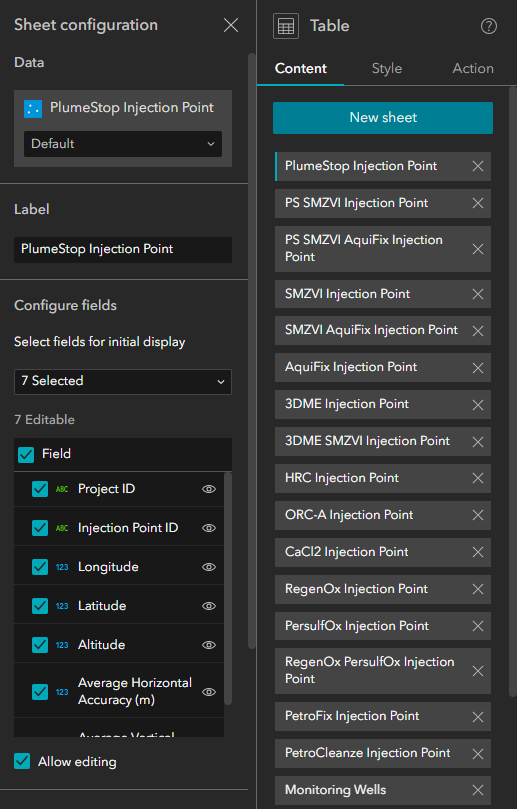Remove the HRC Injection Point sheet
517x809 pixels.
pyautogui.click(x=478, y=478)
